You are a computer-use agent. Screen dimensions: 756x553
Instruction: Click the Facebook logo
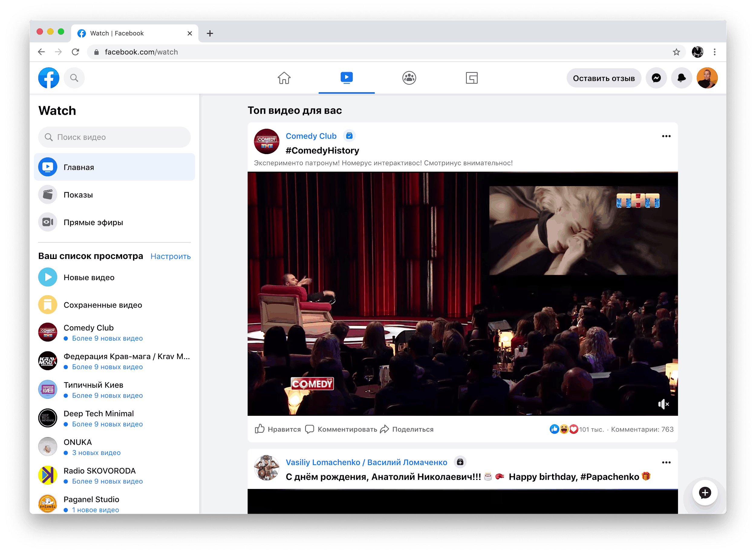[49, 78]
